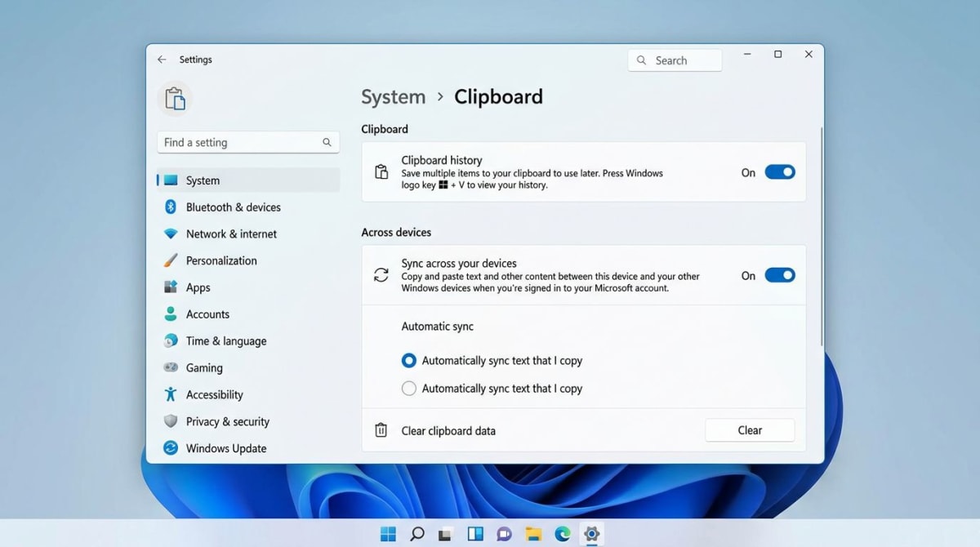980x547 pixels.
Task: Open Personalization settings page
Action: (x=248, y=260)
